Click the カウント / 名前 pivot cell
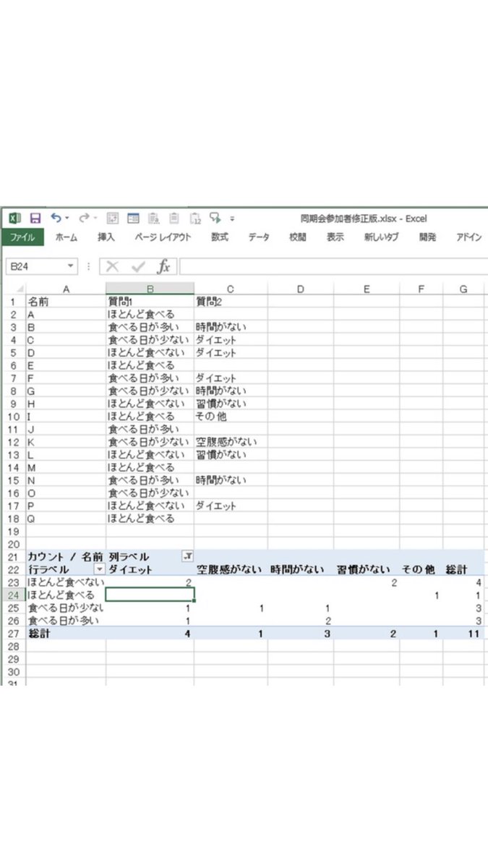The height and width of the screenshot is (868, 488). point(66,556)
